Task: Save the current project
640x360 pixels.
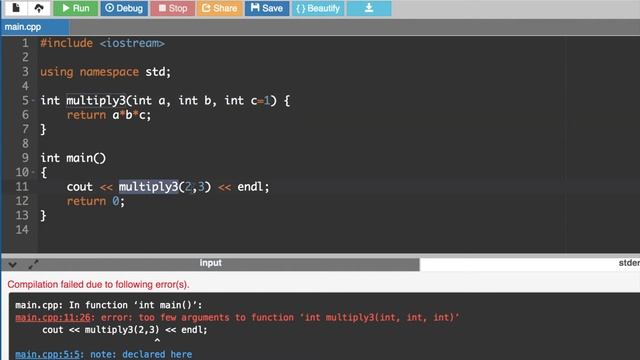Action: tap(267, 8)
